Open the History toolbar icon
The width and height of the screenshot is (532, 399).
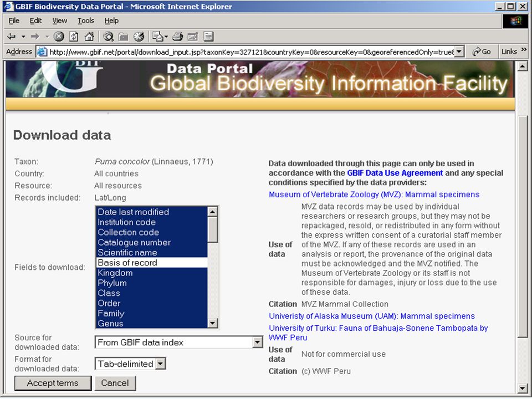click(139, 37)
